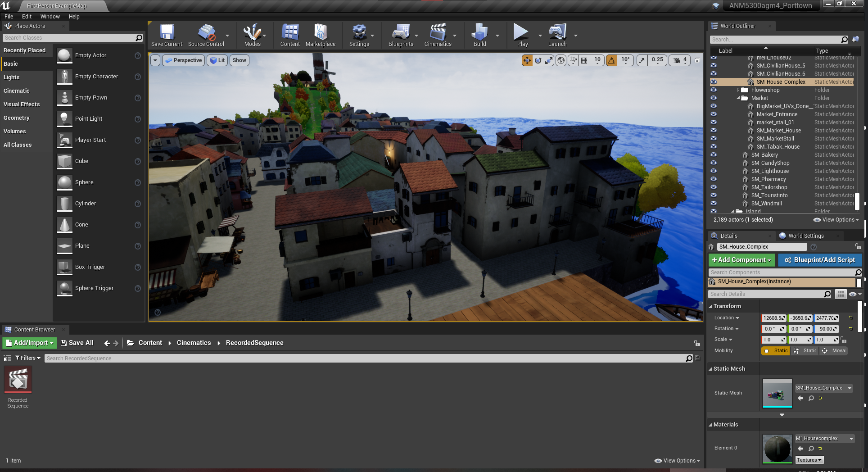Select the scale gizmo tool in viewport
This screenshot has height=472, width=868.
pyautogui.click(x=549, y=60)
